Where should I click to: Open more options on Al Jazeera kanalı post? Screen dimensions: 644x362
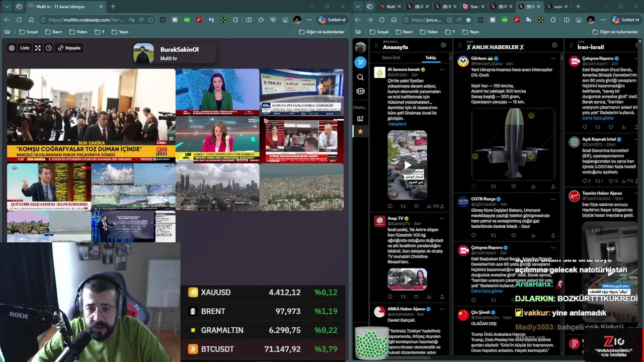click(442, 69)
